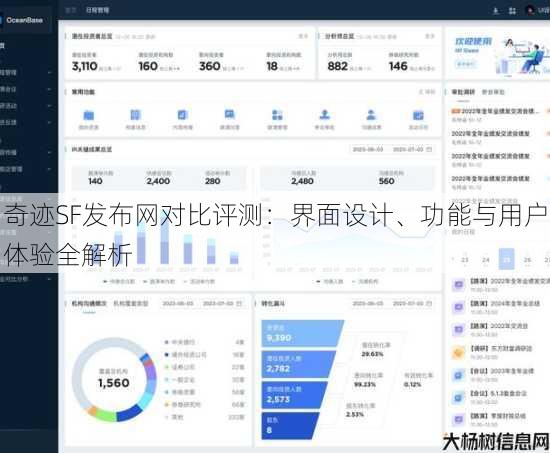Select the second tab in news panel
The image size is (550, 453).
[493, 92]
